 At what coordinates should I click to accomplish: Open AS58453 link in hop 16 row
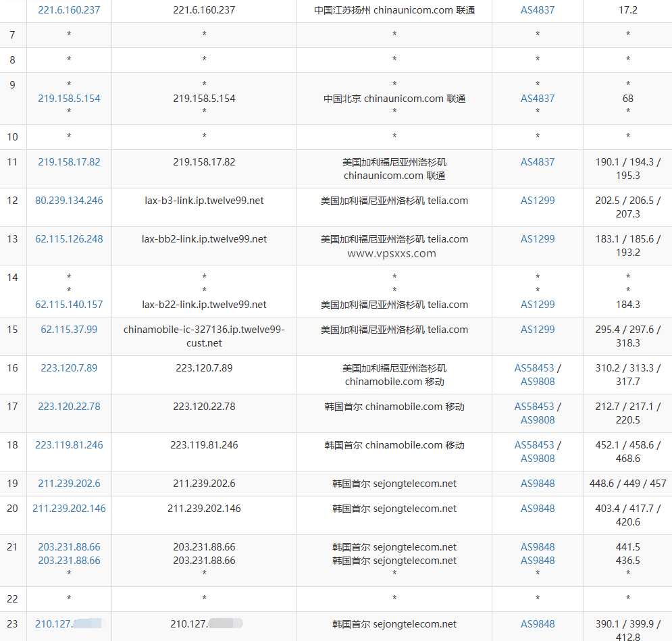click(534, 368)
